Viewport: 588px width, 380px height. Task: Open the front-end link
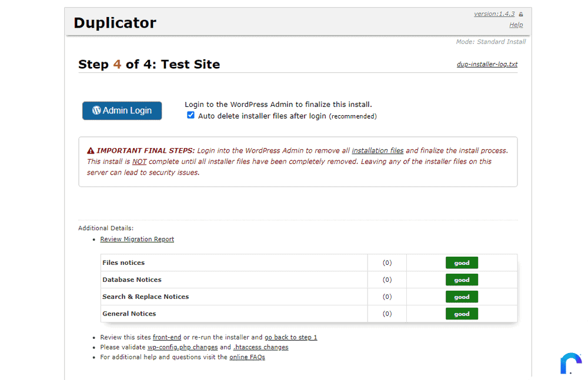[x=166, y=337]
